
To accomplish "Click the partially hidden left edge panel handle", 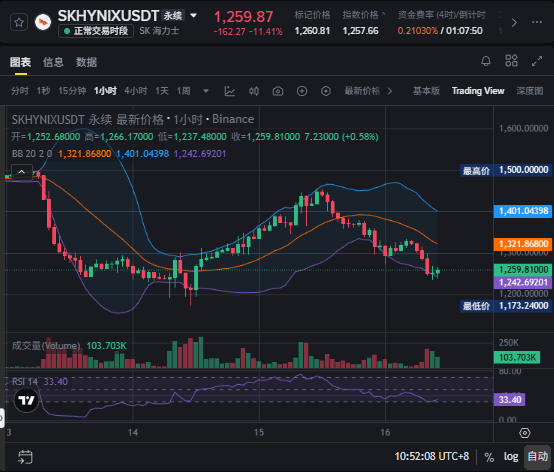I will click(1, 418).
